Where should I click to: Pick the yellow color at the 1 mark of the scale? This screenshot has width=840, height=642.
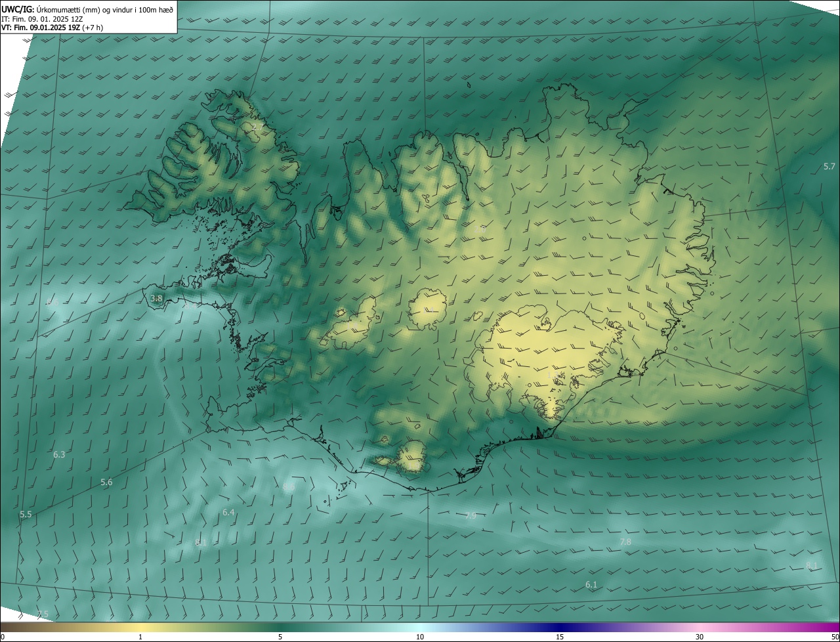click(x=140, y=627)
